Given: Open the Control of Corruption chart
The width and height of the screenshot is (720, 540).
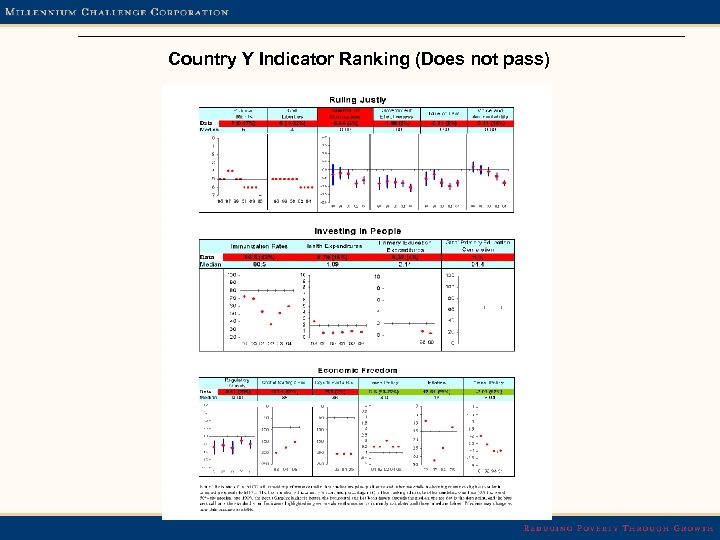Looking at the screenshot, I should click(344, 172).
